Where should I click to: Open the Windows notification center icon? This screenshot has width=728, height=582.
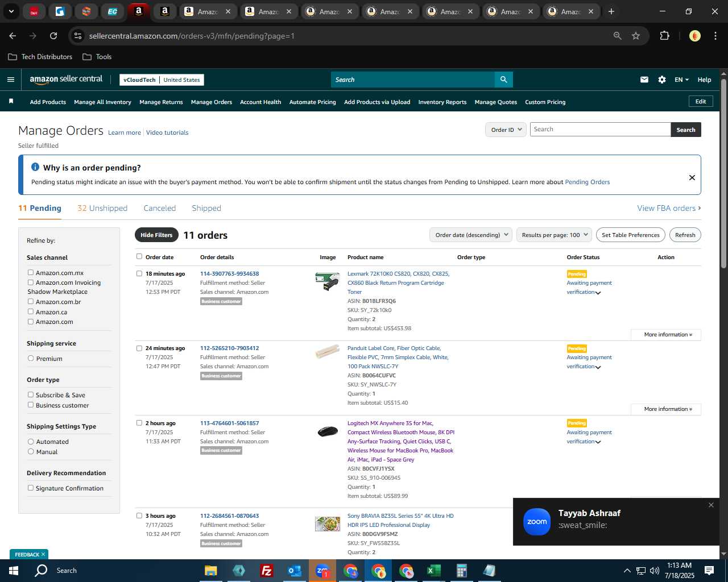tap(709, 571)
